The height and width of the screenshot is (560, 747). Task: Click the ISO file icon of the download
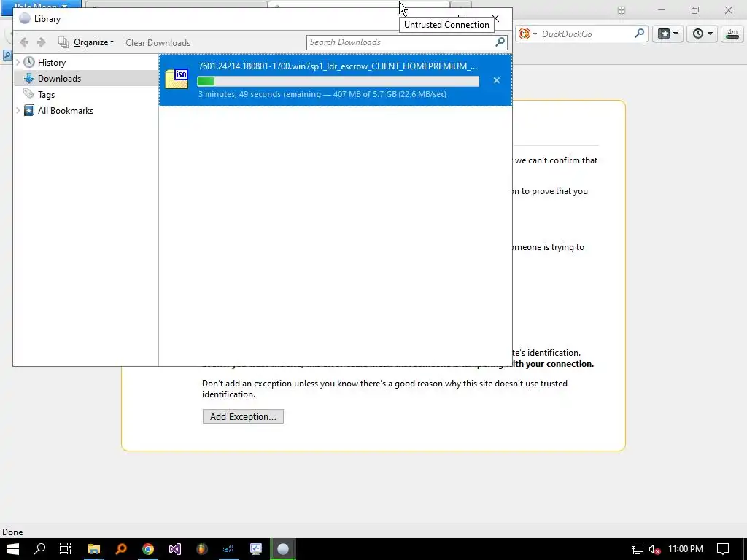coord(177,79)
